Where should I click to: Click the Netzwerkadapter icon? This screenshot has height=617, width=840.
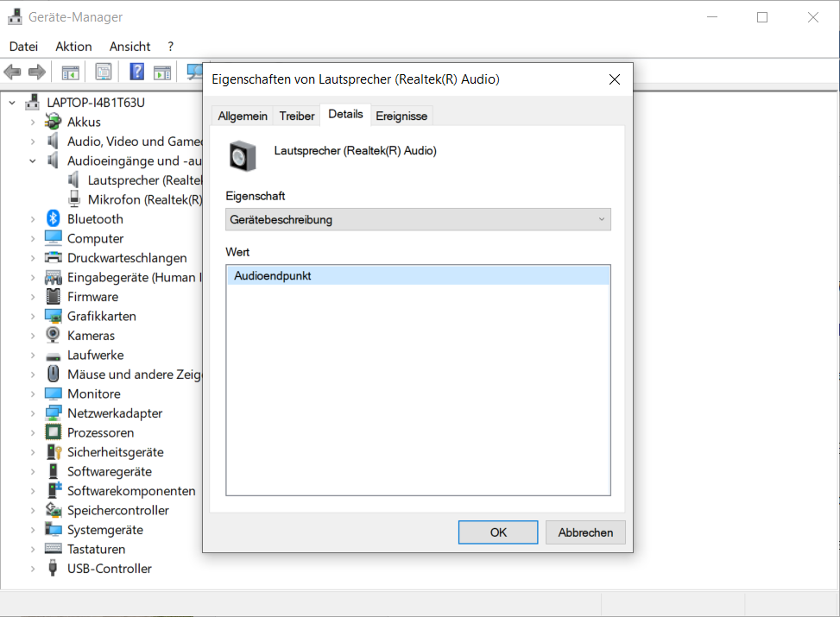pyautogui.click(x=53, y=413)
